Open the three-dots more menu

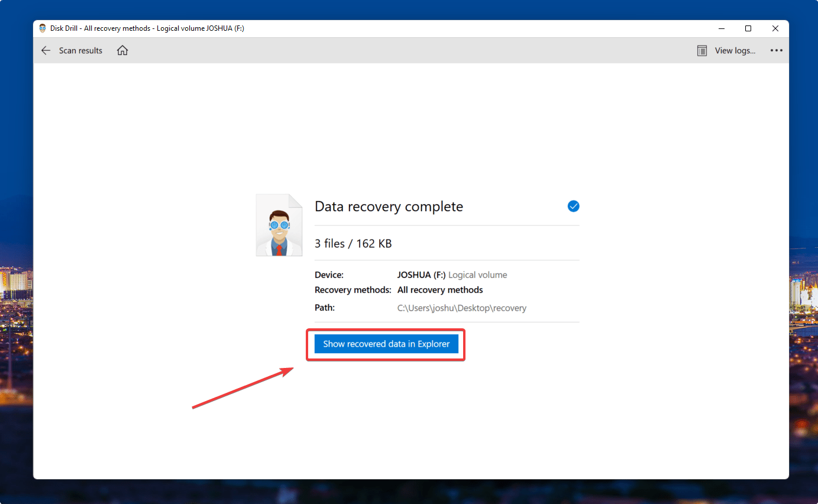click(777, 51)
